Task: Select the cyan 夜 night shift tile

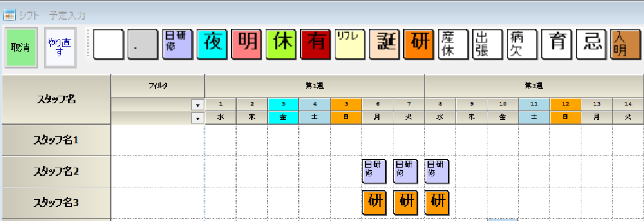Action: (212, 44)
